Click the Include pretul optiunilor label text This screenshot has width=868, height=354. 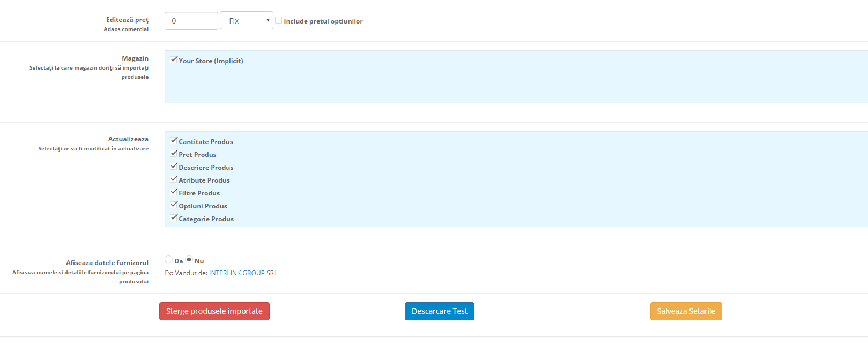pyautogui.click(x=323, y=21)
